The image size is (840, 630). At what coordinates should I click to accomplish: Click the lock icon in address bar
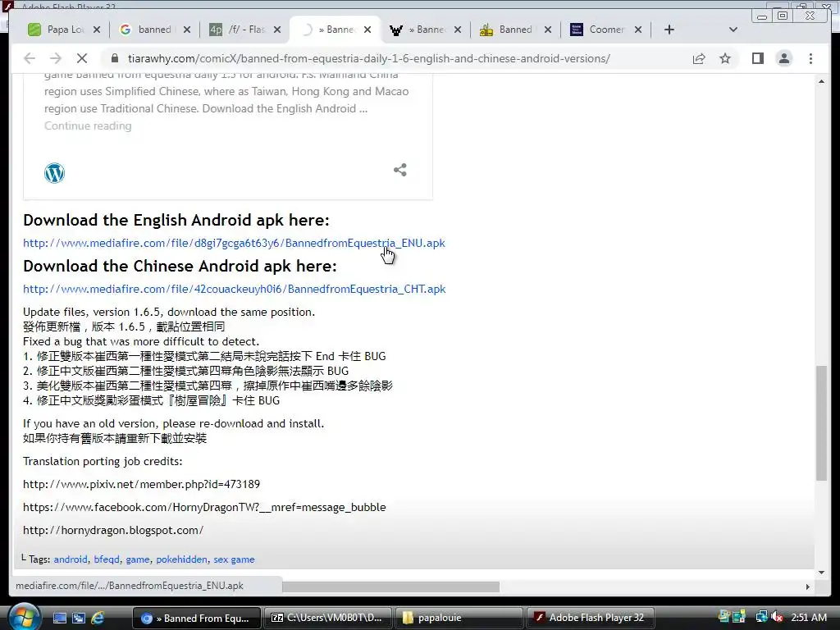pyautogui.click(x=113, y=58)
